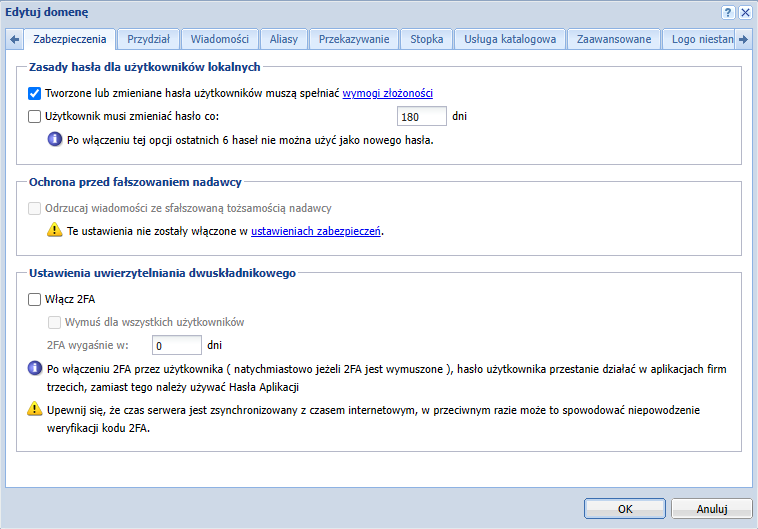Open the Wiadomości tab

pos(220,39)
